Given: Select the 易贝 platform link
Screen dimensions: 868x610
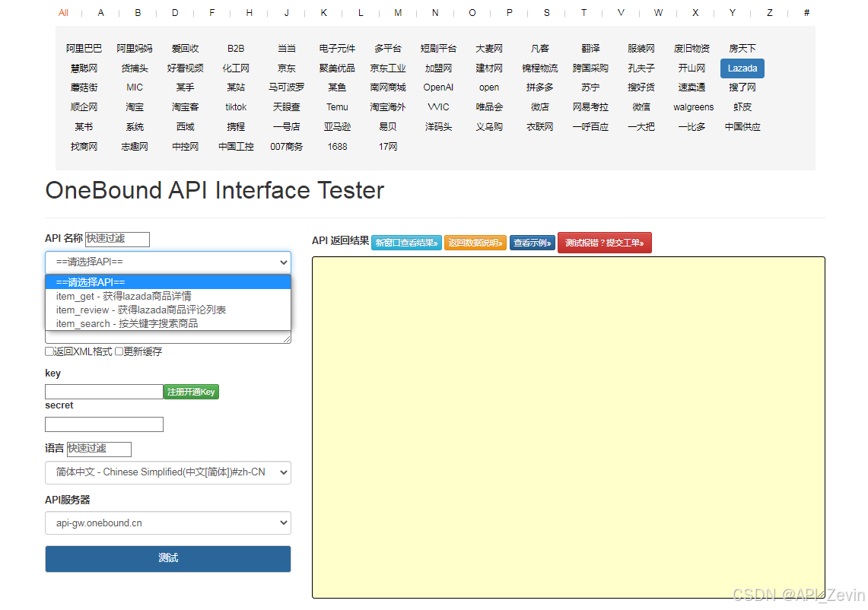Looking at the screenshot, I should pyautogui.click(x=388, y=127).
